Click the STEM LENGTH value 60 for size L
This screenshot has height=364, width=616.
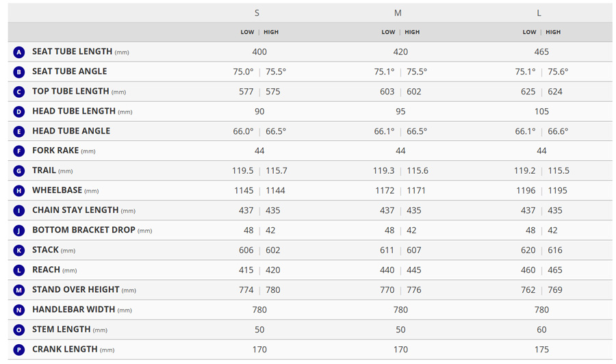[x=541, y=330]
